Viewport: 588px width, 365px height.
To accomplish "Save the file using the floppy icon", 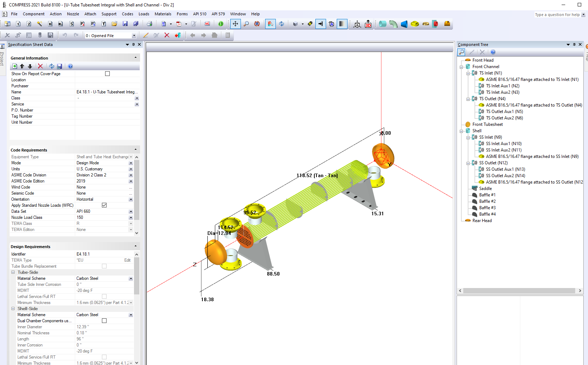I will 125,24.
